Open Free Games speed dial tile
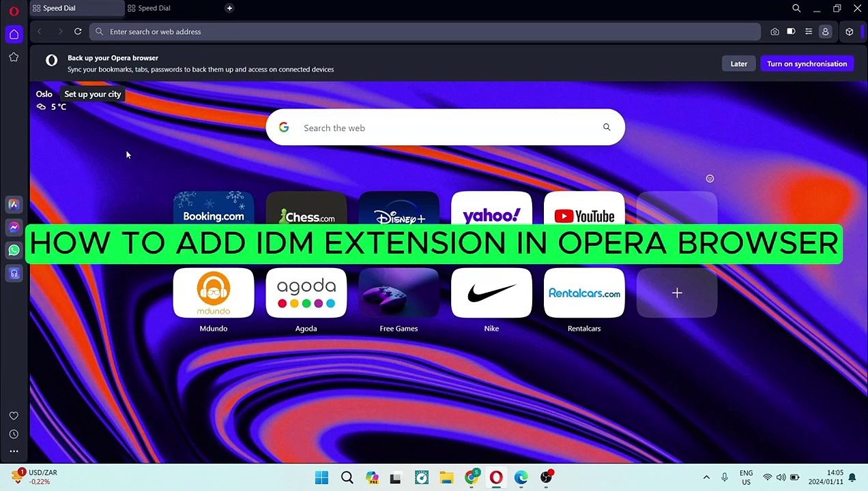This screenshot has height=491, width=868. click(399, 293)
